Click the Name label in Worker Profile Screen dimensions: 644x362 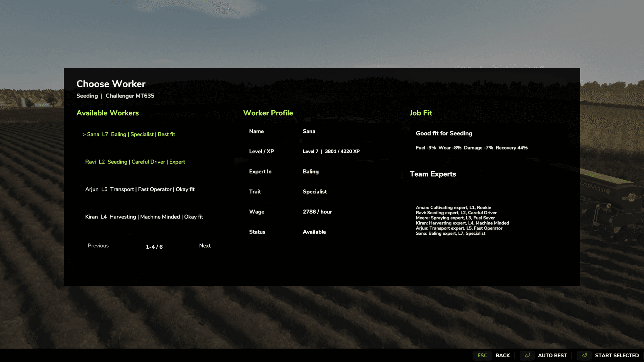[256, 131]
